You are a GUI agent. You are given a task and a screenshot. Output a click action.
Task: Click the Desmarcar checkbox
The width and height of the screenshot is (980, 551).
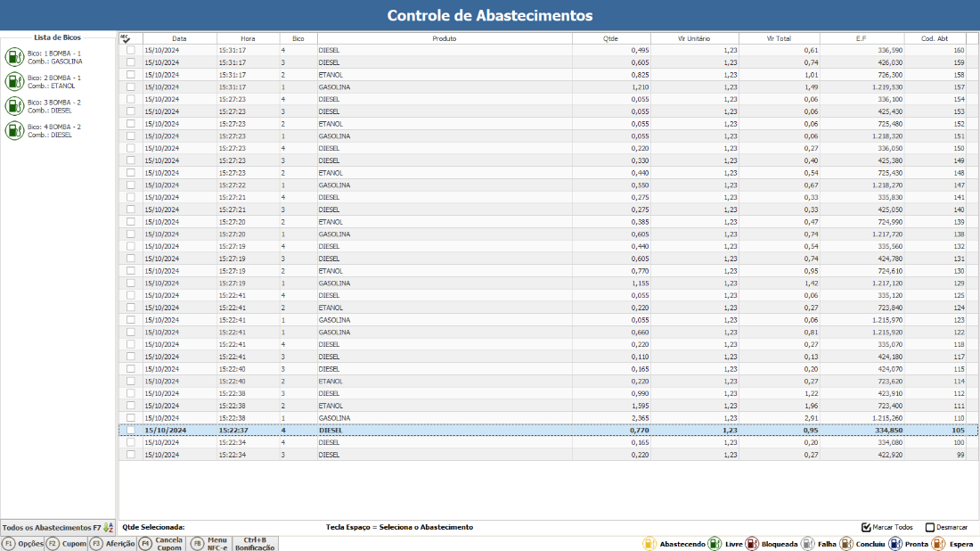[x=930, y=527]
